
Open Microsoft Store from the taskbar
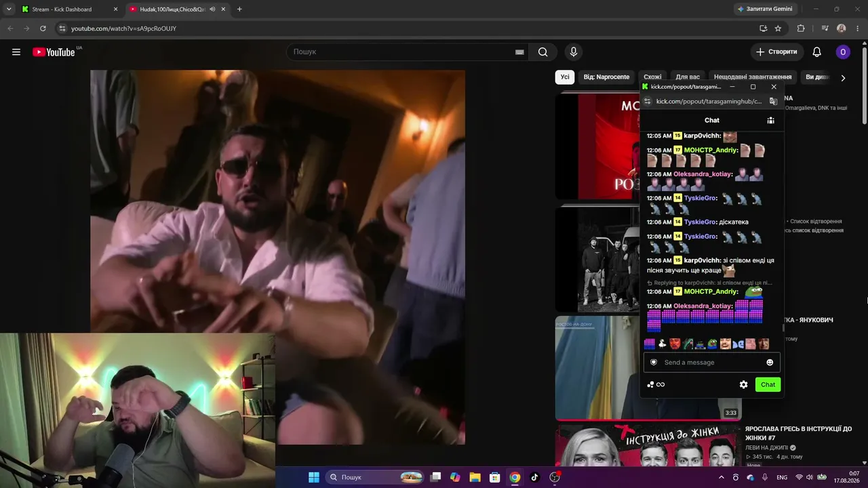pyautogui.click(x=495, y=477)
